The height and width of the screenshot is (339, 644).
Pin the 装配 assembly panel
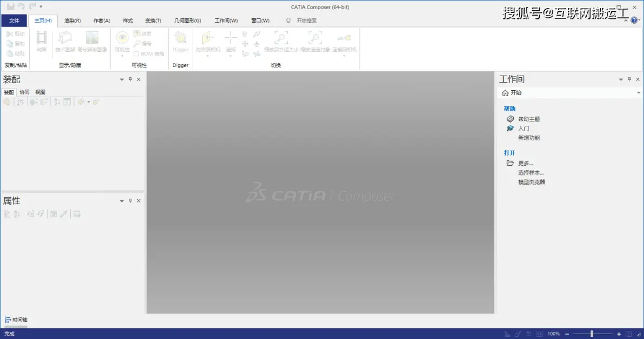[x=130, y=79]
